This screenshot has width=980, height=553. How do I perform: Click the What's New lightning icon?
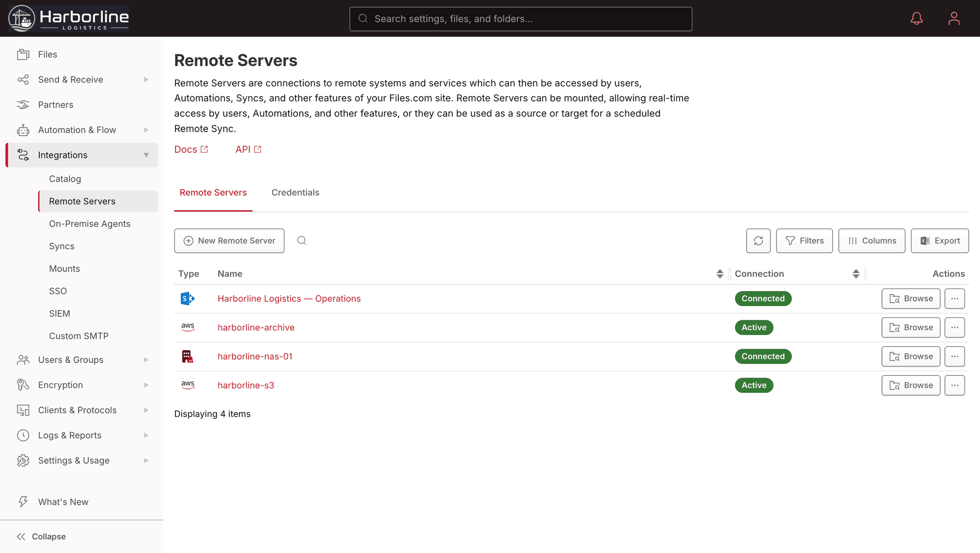pyautogui.click(x=23, y=502)
